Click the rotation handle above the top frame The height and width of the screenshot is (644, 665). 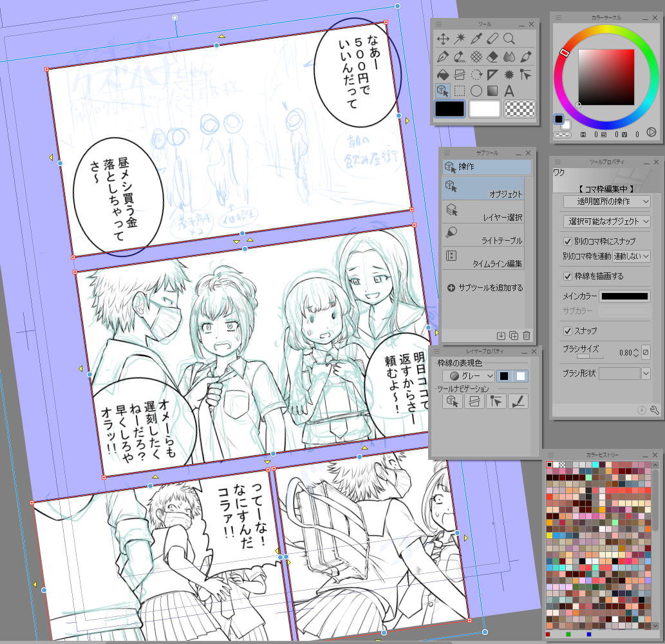pyautogui.click(x=174, y=18)
